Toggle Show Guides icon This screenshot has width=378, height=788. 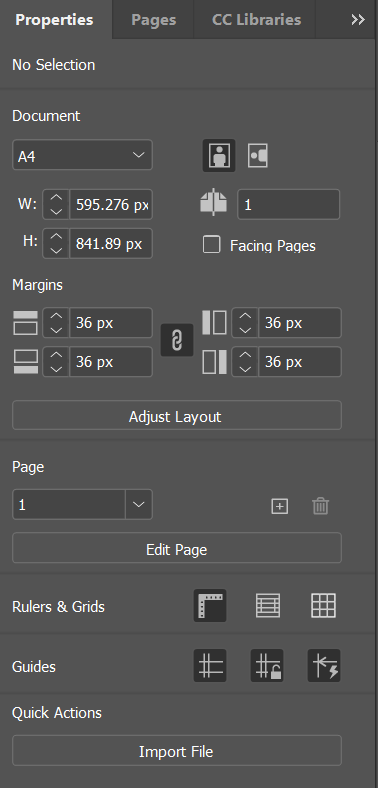210,666
